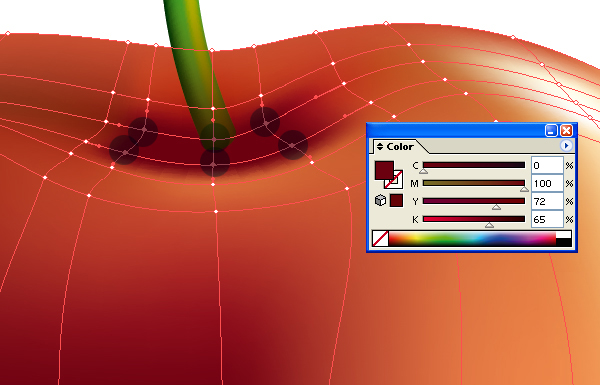The width and height of the screenshot is (600, 387).
Task: Pick the in-gamut swatch beside cube icon
Action: pyautogui.click(x=396, y=201)
